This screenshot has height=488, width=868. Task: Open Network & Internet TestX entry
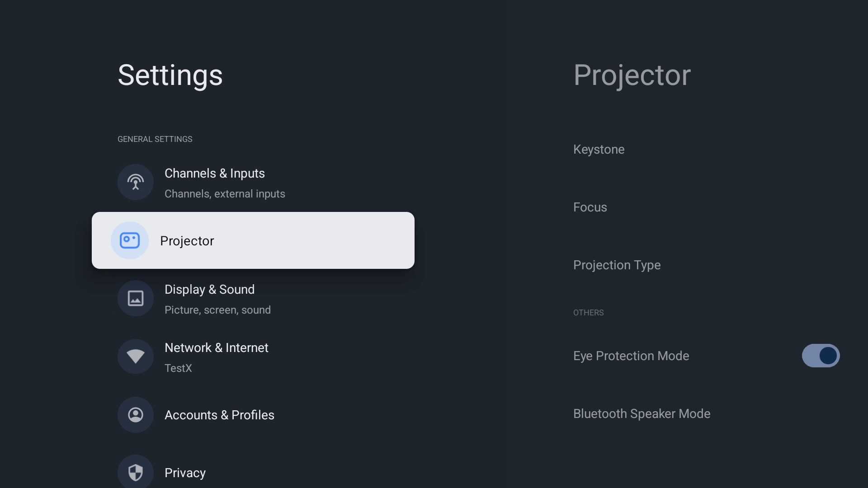click(x=253, y=357)
